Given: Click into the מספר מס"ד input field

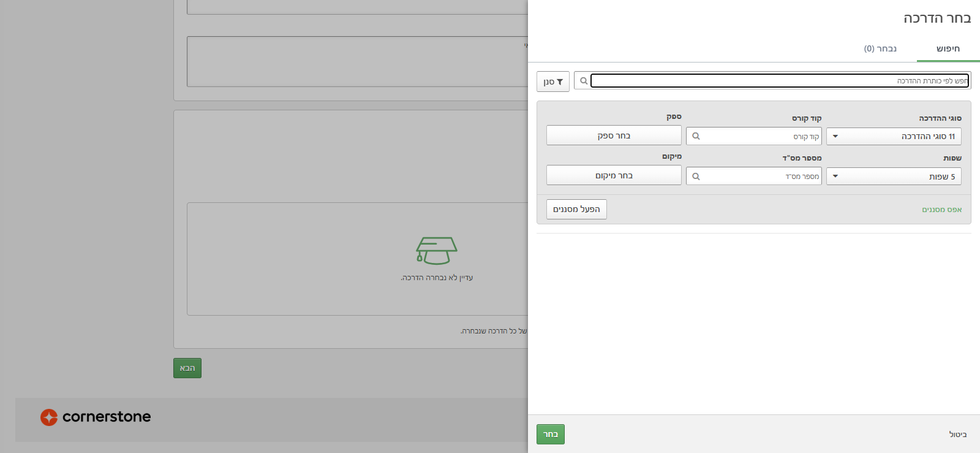Looking at the screenshot, I should pos(761,177).
